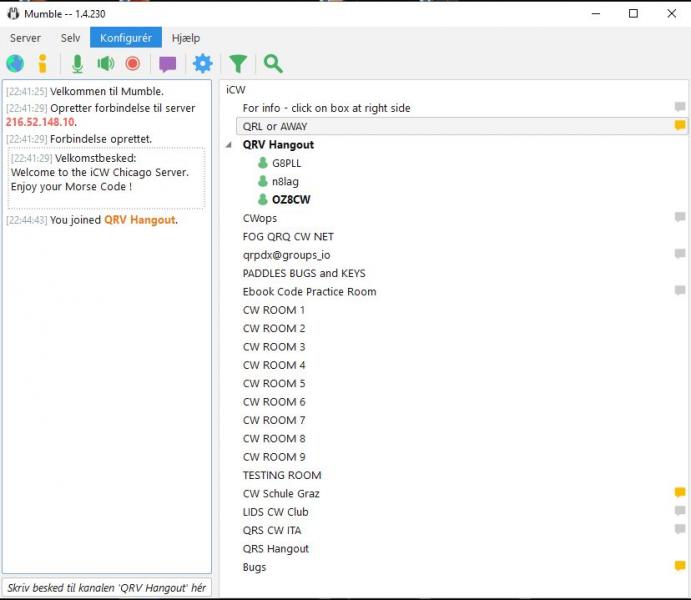The width and height of the screenshot is (691, 600).
Task: Select CW ROOM 5 channel
Action: click(274, 383)
